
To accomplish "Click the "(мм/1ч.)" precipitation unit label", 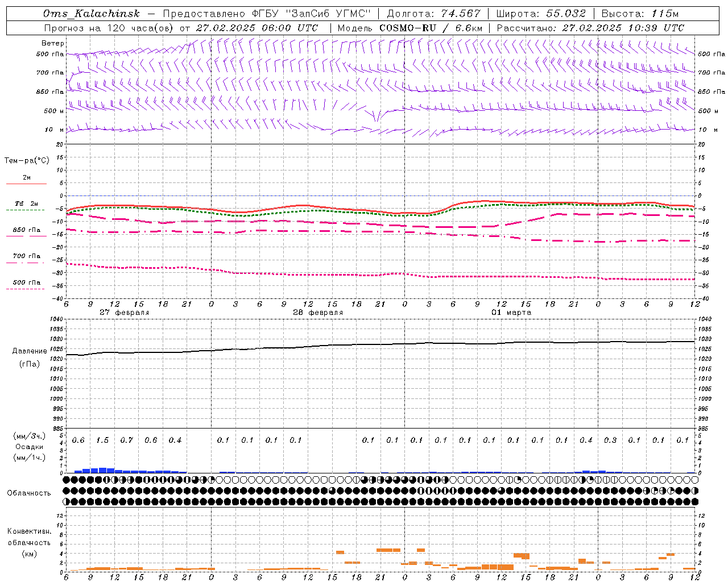I will 30,458.
